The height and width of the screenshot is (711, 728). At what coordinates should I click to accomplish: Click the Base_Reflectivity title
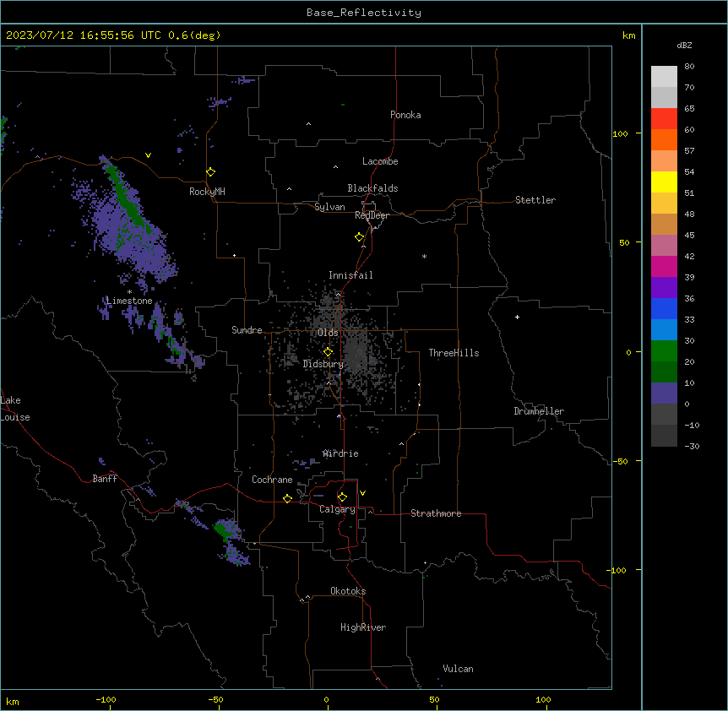pyautogui.click(x=364, y=13)
